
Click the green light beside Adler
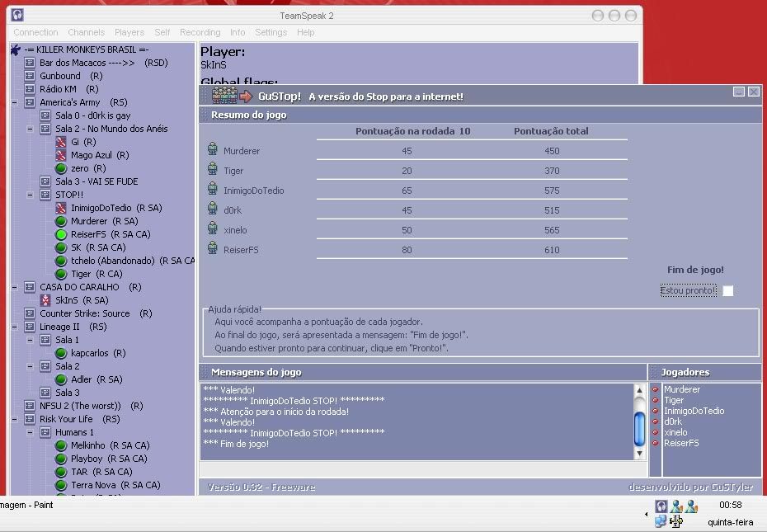click(x=61, y=379)
